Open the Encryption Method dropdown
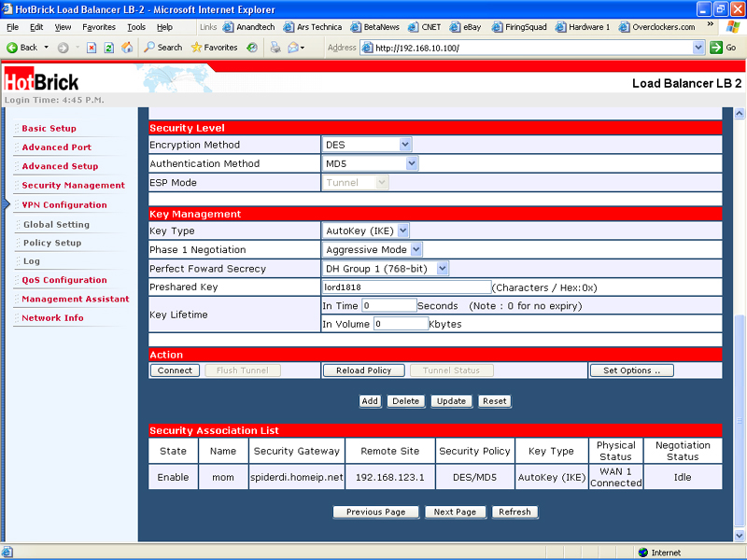747x560 pixels. (366, 145)
